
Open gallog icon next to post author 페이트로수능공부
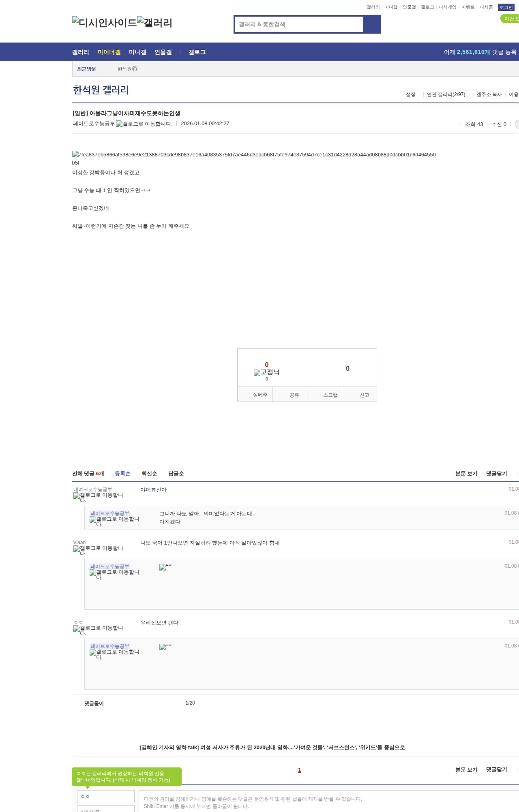pos(144,124)
